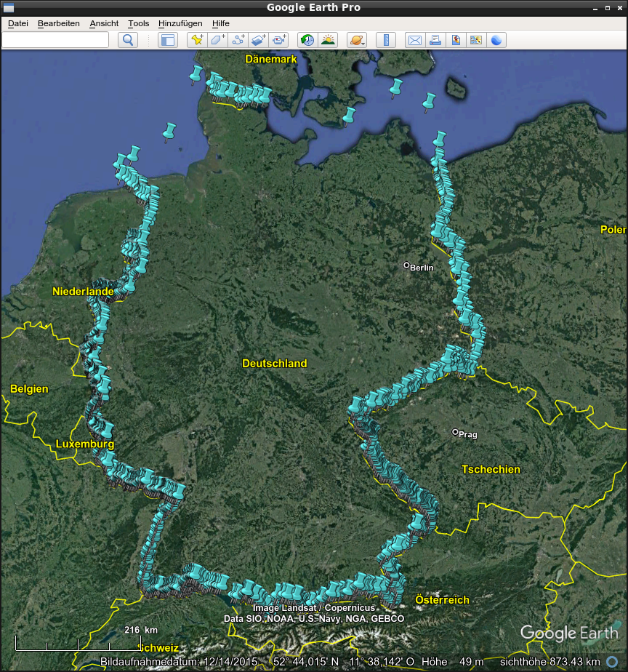This screenshot has width=628, height=672.
Task: Open the Hilfe menu
Action: coord(221,23)
